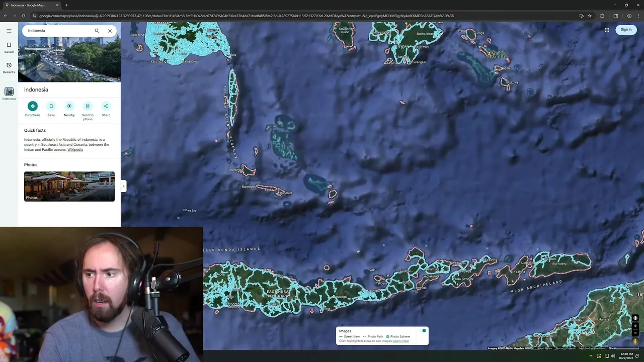Click the Learn more link

pyautogui.click(x=400, y=341)
